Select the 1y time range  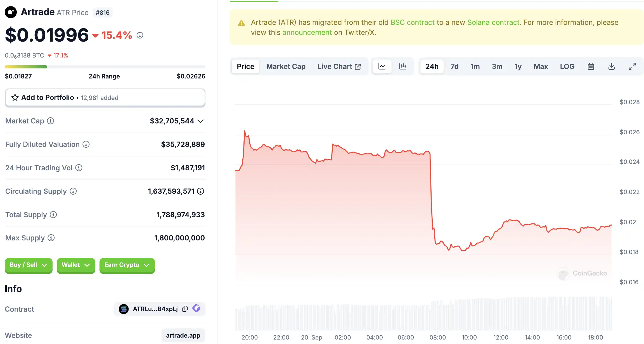coord(518,66)
